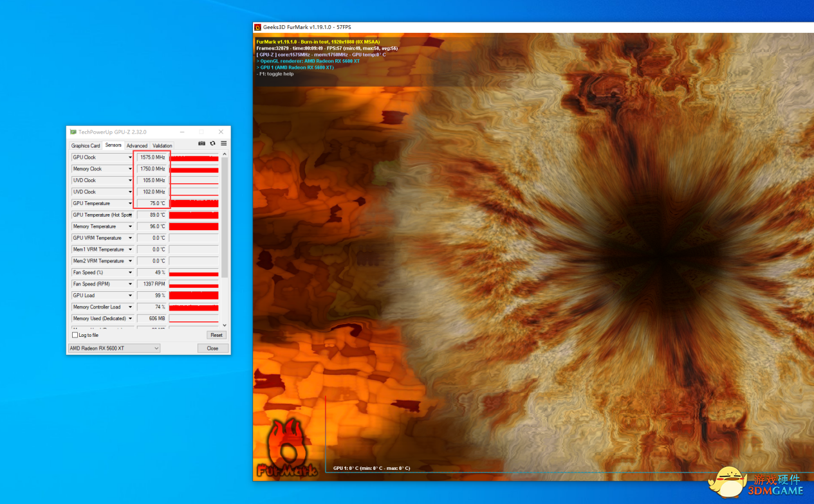
Task: Select the Sensors tab
Action: coord(113,145)
